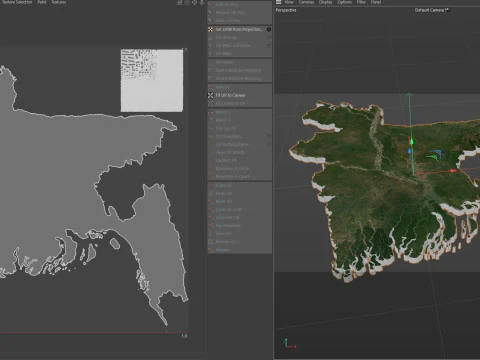Image resolution: width=480 pixels, height=360 pixels.
Task: Click the Perspective viewport label
Action: coord(286,10)
